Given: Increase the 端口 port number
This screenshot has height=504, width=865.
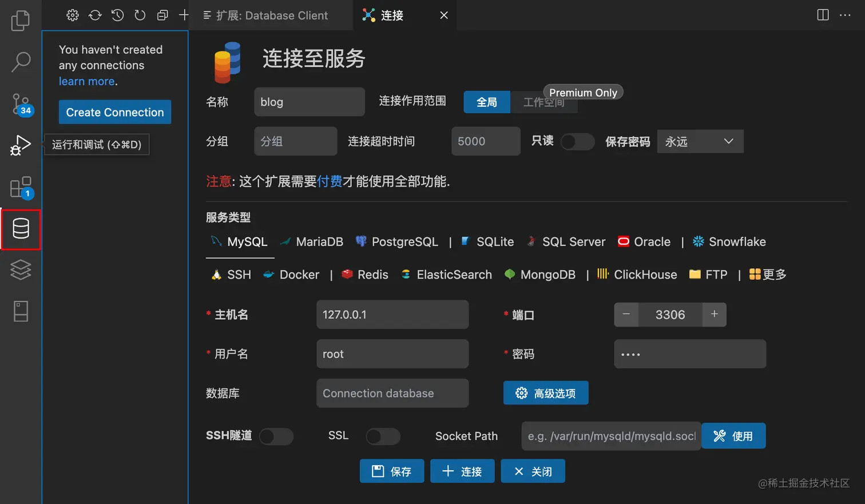Looking at the screenshot, I should [x=715, y=315].
